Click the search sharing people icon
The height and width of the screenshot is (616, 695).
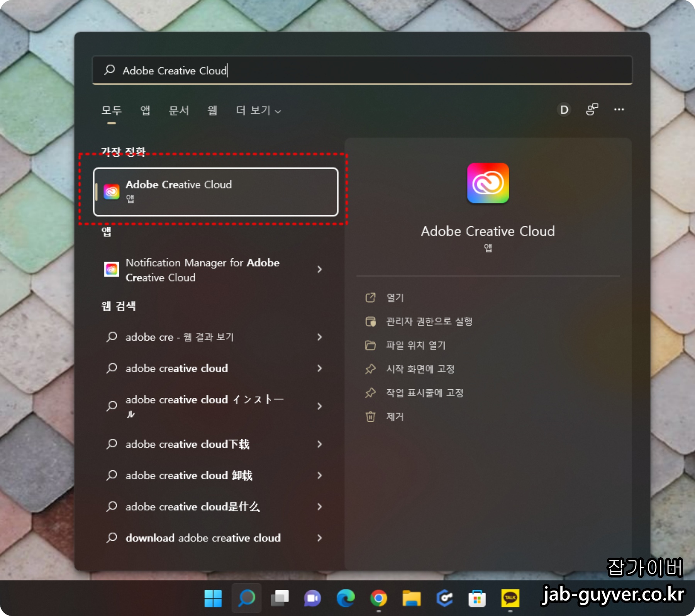click(592, 110)
